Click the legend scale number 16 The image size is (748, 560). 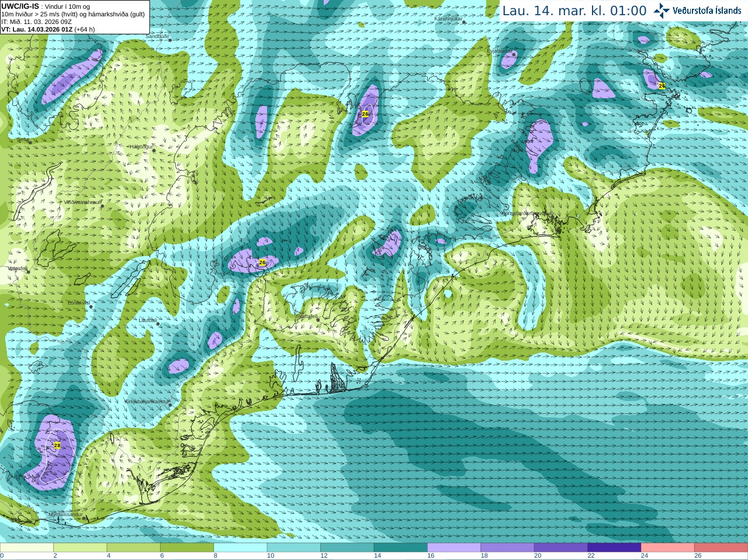431,556
